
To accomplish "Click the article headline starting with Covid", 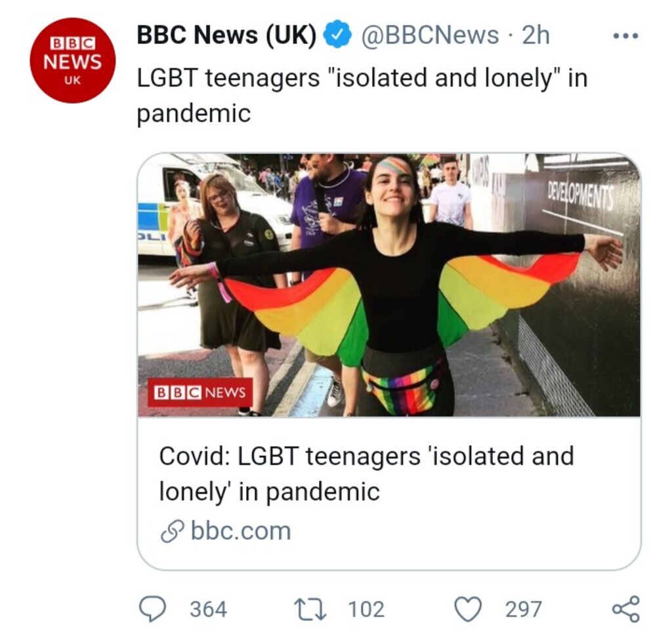I will point(366,473).
